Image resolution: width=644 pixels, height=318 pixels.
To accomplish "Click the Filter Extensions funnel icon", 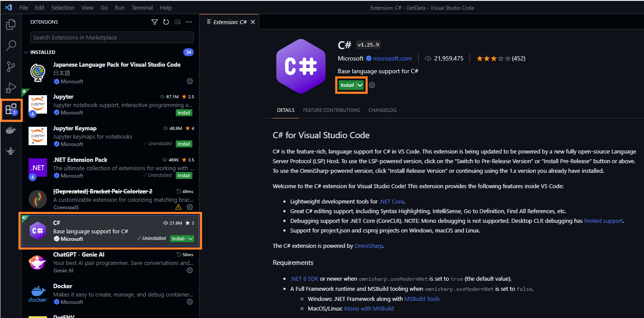I will tap(154, 21).
